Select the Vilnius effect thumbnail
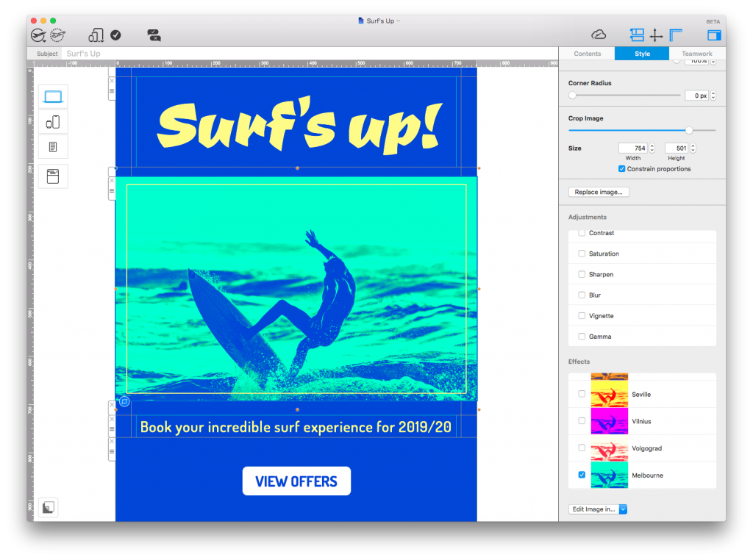This screenshot has height=560, width=753. point(609,421)
